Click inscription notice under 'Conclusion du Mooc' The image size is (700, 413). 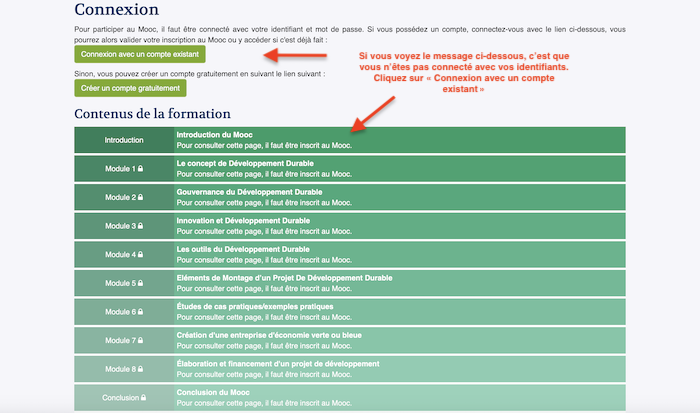pyautogui.click(x=264, y=403)
